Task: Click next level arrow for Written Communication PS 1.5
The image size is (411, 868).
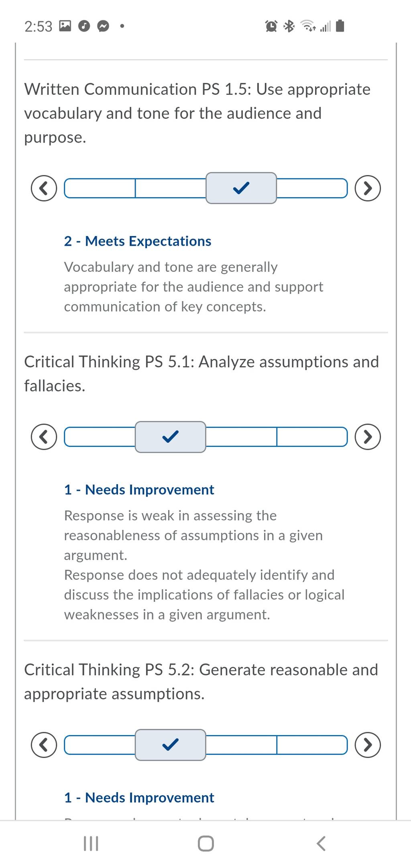Action: tap(368, 188)
